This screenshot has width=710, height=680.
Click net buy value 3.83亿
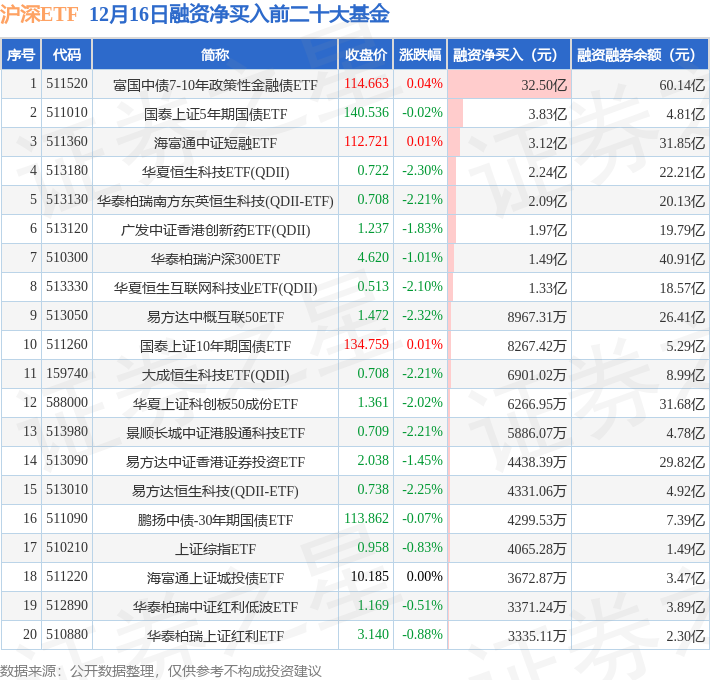pos(547,114)
